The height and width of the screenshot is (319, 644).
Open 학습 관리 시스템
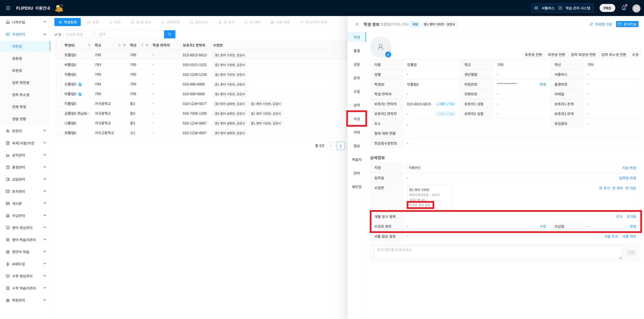click(575, 8)
